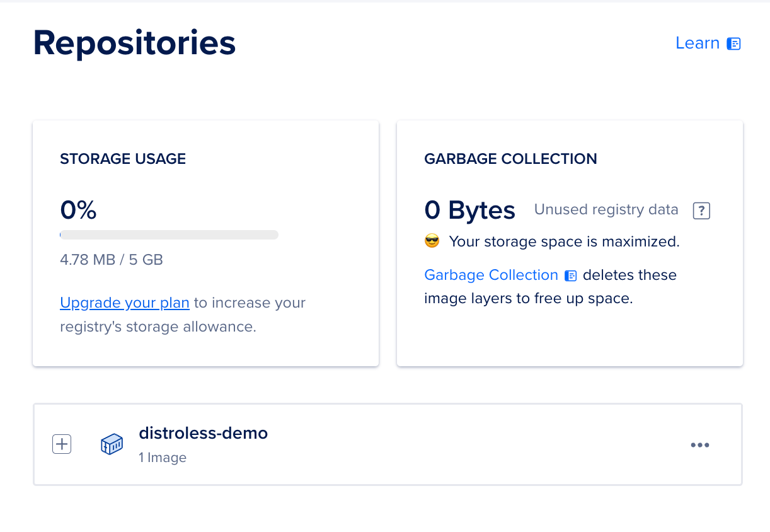Click the distroless-demo container icon
The width and height of the screenshot is (770, 532).
pos(112,444)
